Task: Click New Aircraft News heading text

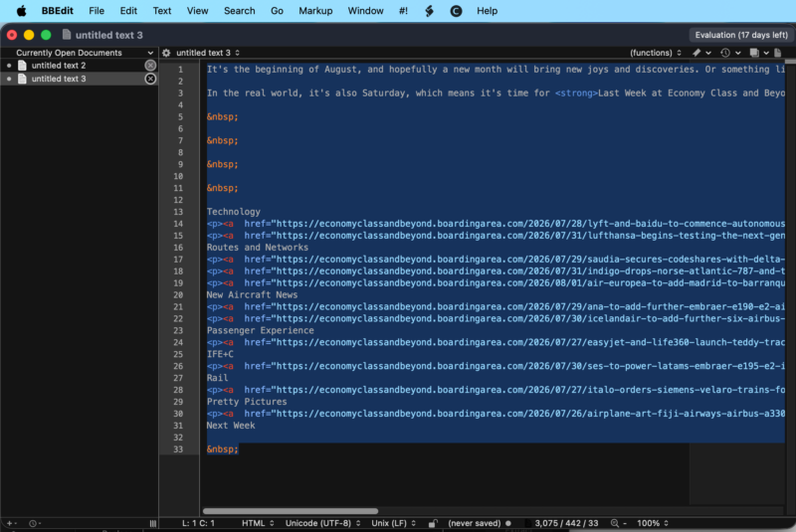Action: coord(252,294)
